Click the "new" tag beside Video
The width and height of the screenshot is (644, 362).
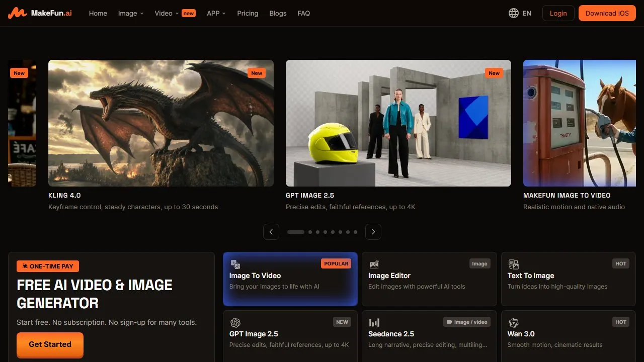(x=189, y=14)
